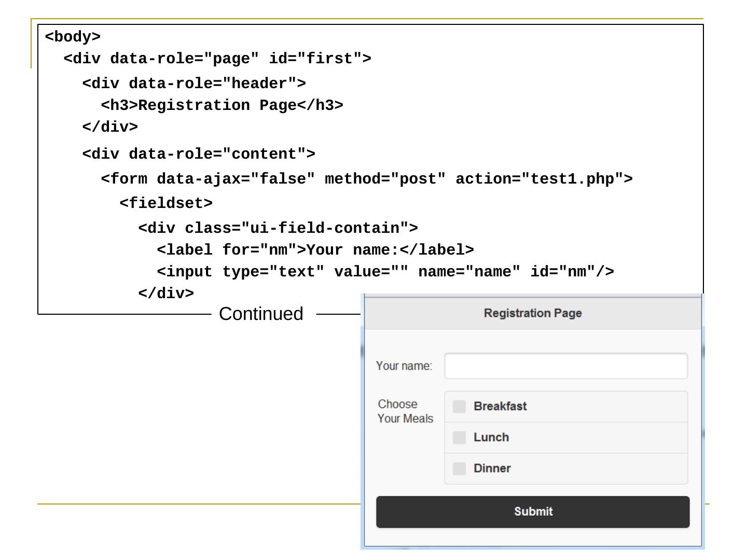Click the div data-role="content" code line
Viewport: 747px width, 560px height.
pos(199,154)
